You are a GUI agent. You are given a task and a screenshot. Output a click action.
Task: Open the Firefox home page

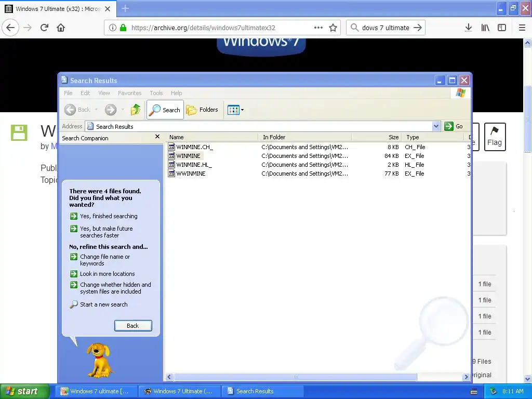(x=61, y=28)
